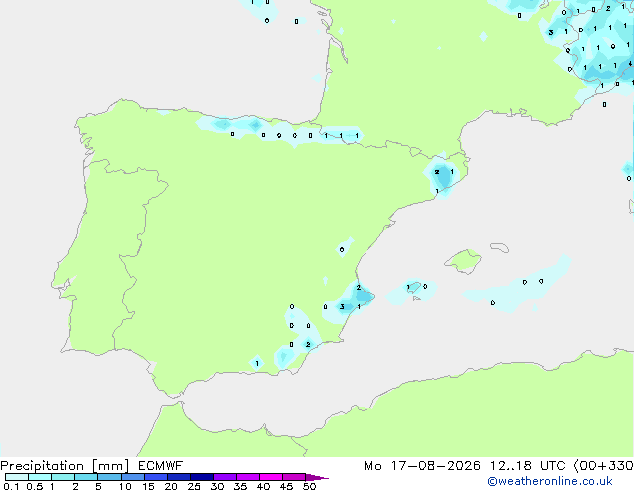The width and height of the screenshot is (634, 490).
Task: Click the 45–50 mm legend color swatch
Action: pos(294,477)
